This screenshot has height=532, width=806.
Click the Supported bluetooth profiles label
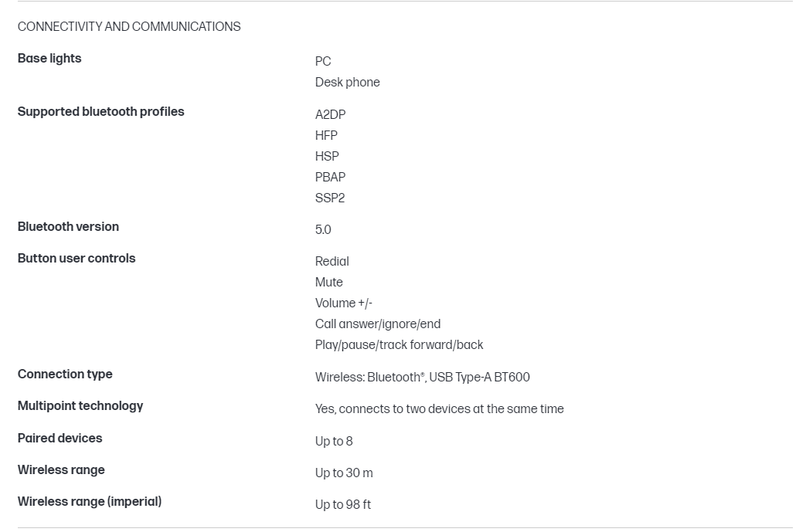point(100,112)
